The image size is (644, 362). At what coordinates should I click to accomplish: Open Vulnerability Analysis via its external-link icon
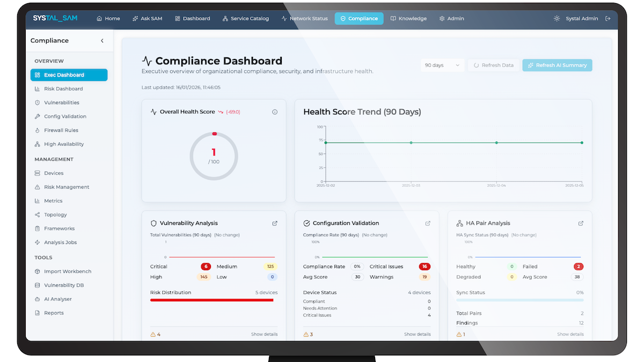275,223
